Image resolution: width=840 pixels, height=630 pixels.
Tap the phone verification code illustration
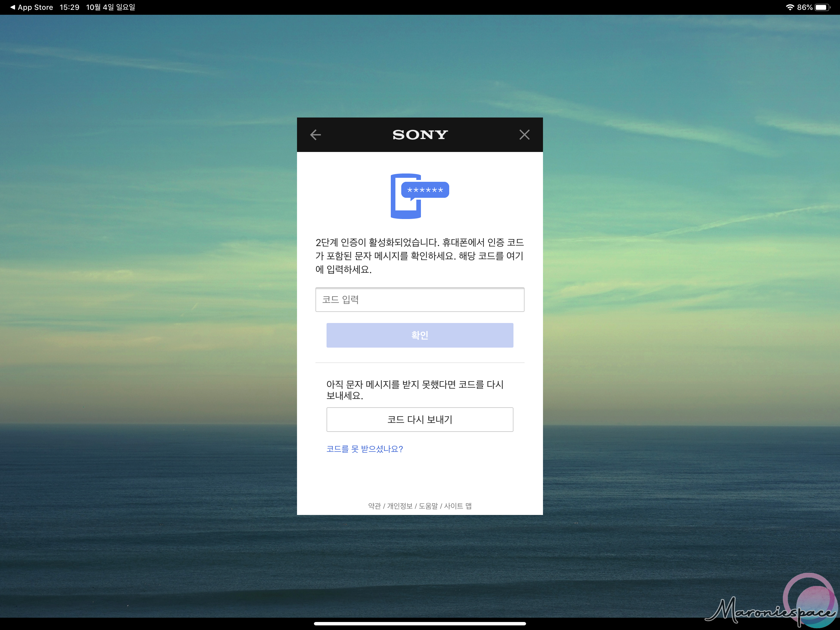click(419, 196)
